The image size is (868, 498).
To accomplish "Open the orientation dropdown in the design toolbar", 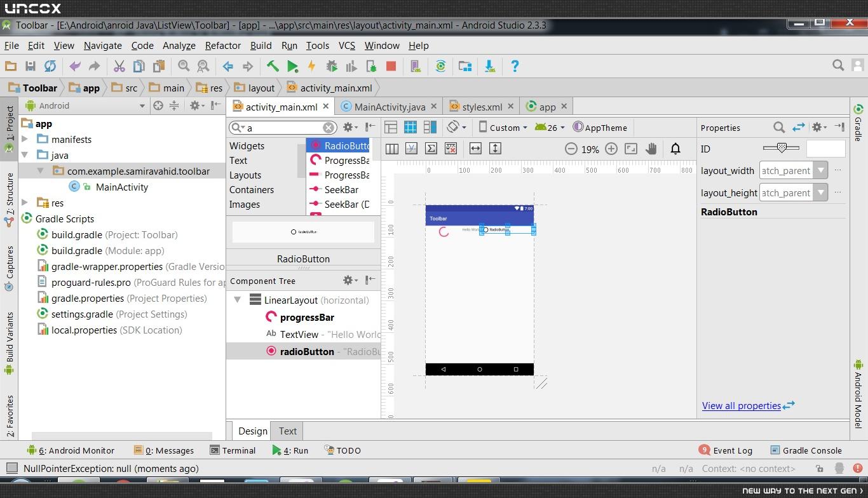I will click(x=456, y=127).
